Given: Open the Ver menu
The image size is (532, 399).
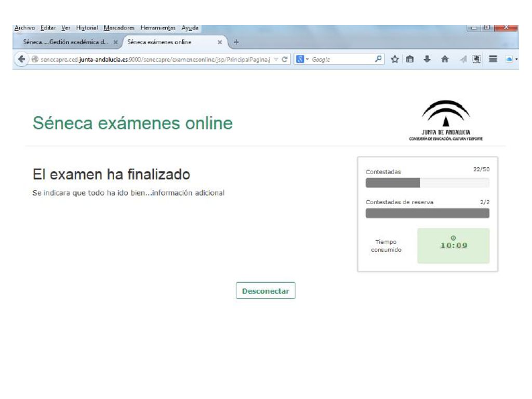Looking at the screenshot, I should click(x=66, y=28).
